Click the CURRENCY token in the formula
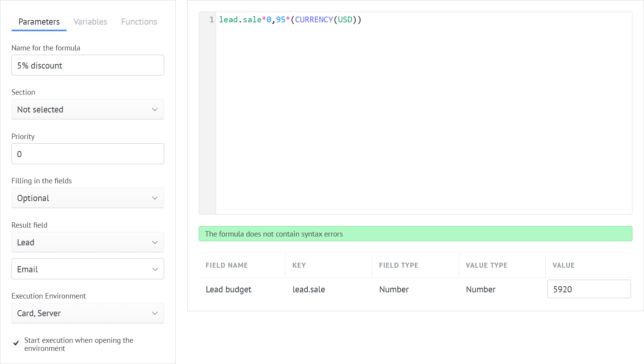 point(314,20)
